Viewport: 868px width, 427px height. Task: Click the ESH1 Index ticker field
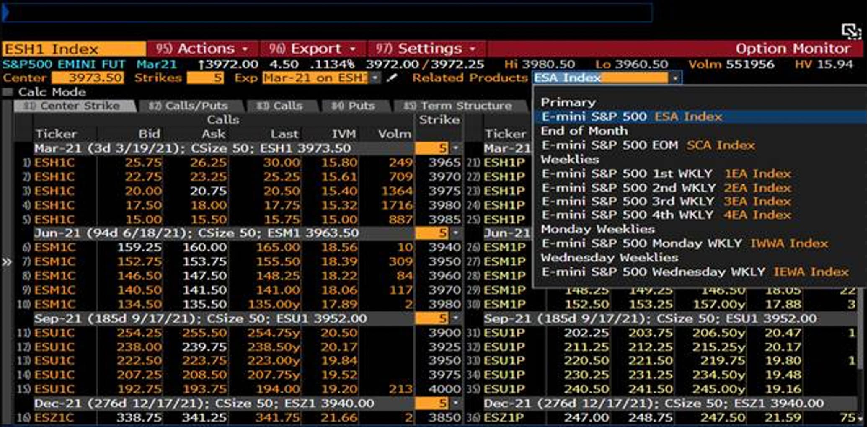73,49
